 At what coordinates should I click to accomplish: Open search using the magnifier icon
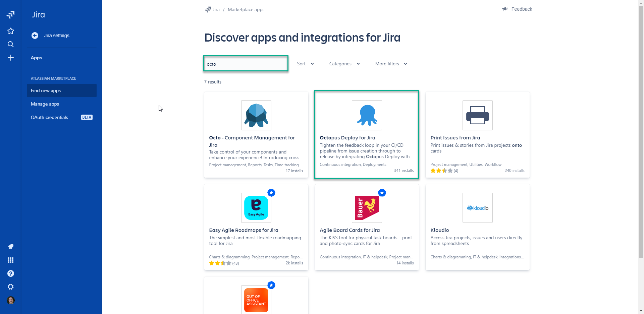10,44
